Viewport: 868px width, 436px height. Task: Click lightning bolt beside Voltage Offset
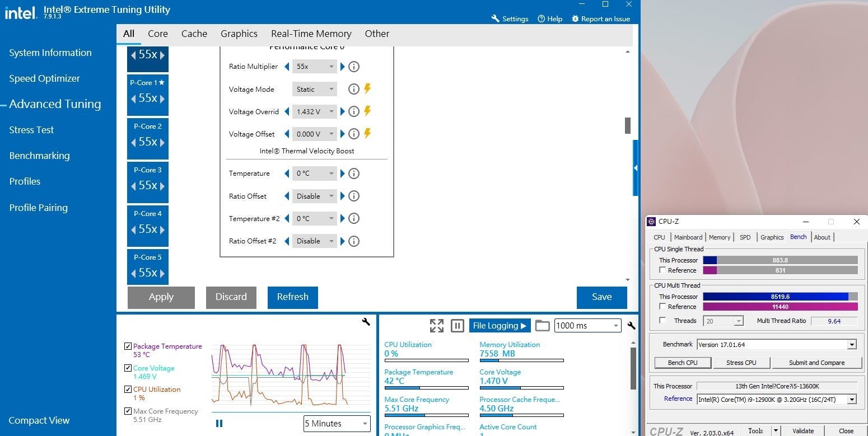pyautogui.click(x=367, y=133)
